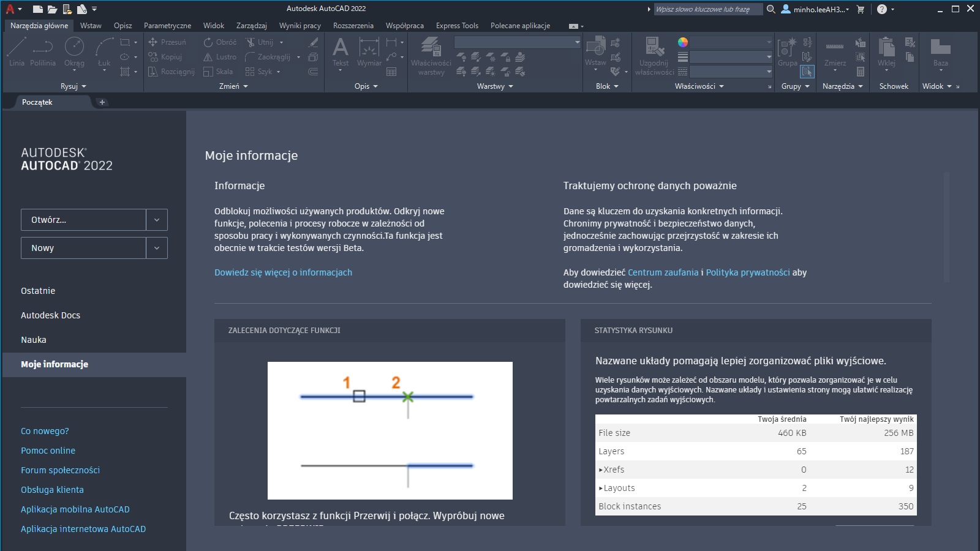Screen dimensions: 980x551
Task: Open the Pomoc online link
Action: [48, 451]
